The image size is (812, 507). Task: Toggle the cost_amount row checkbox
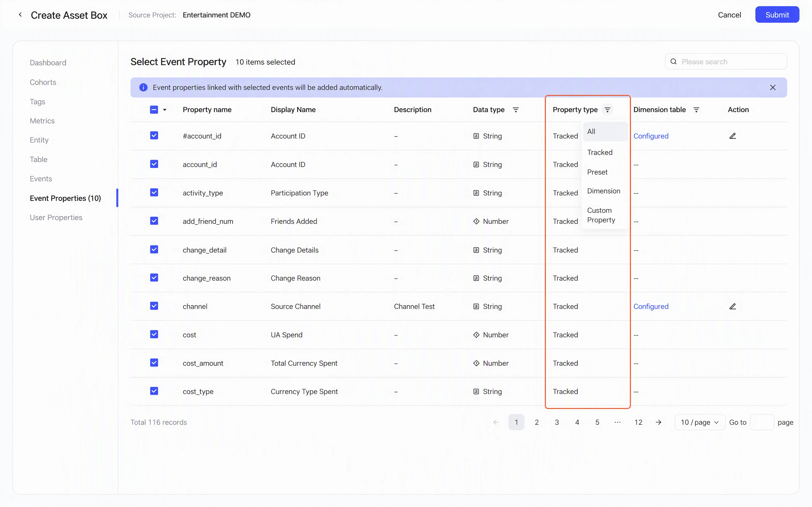tap(154, 363)
